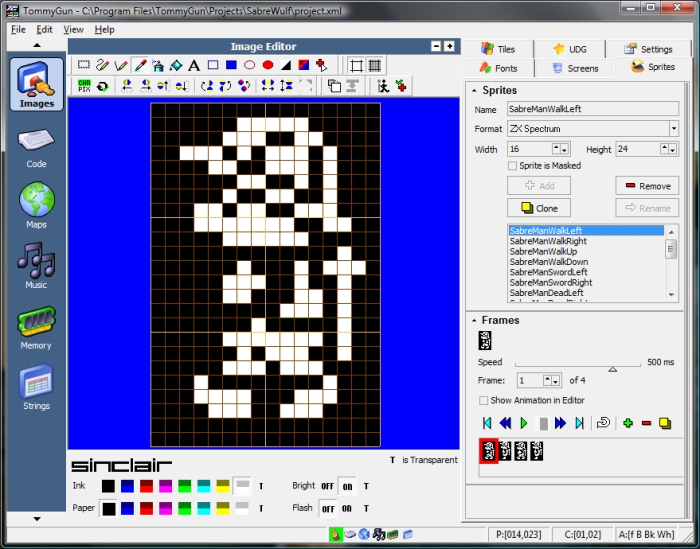Flip image horizontally
This screenshot has width=700, height=549.
pos(268,86)
